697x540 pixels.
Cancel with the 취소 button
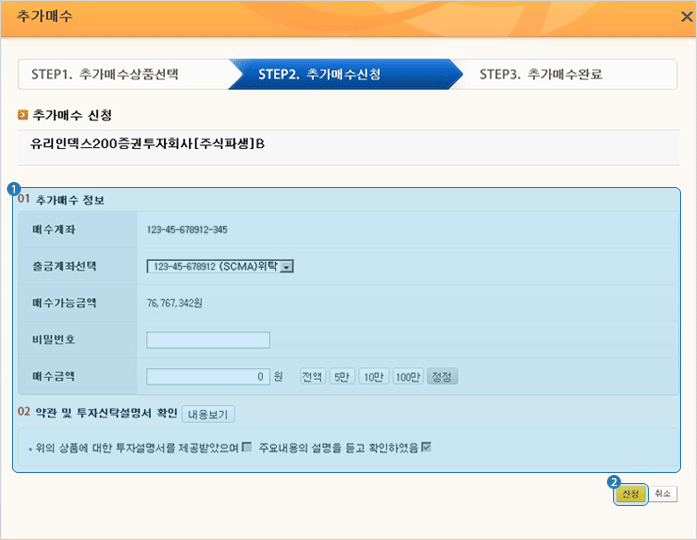(x=663, y=494)
